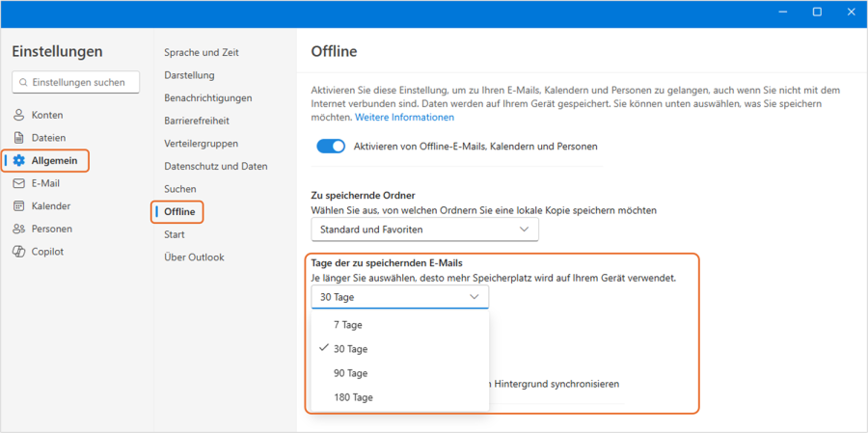Go to E-Mail category label

(x=45, y=183)
